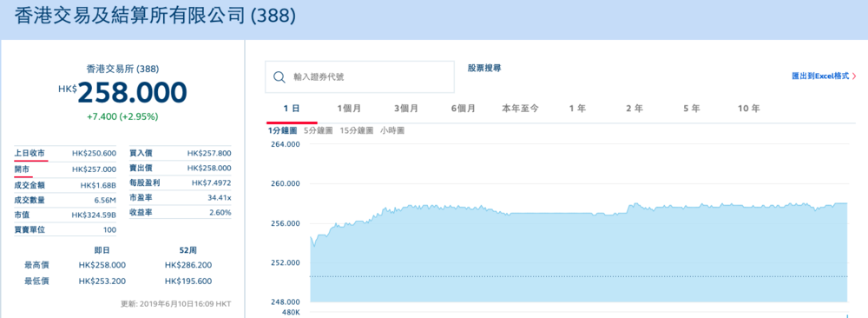Click the 收益率 label
Viewport: 868px width, 318px height.
tap(141, 212)
